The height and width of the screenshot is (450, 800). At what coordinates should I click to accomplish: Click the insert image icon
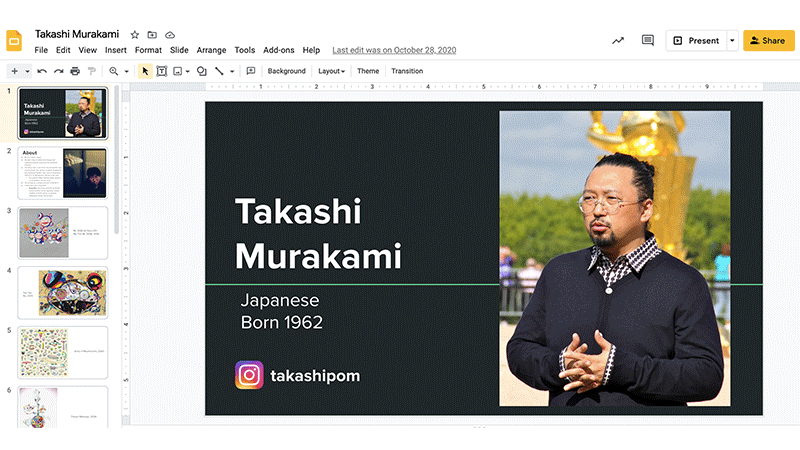(x=178, y=71)
